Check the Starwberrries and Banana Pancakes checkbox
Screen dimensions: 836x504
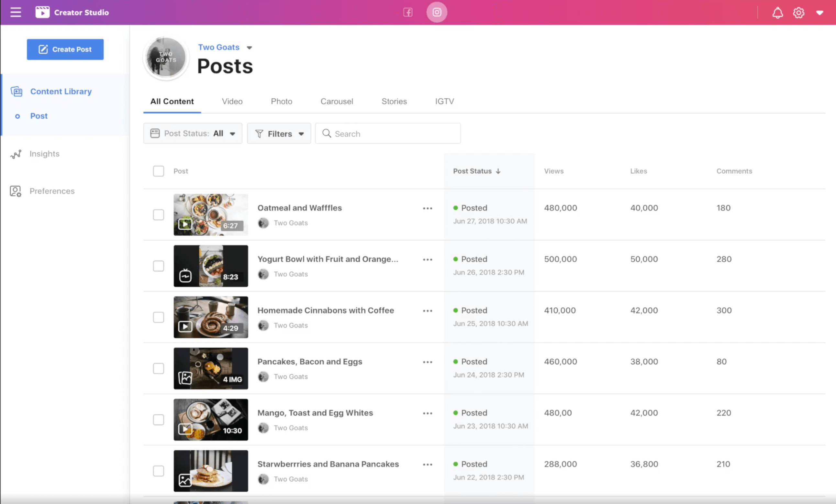pyautogui.click(x=159, y=471)
